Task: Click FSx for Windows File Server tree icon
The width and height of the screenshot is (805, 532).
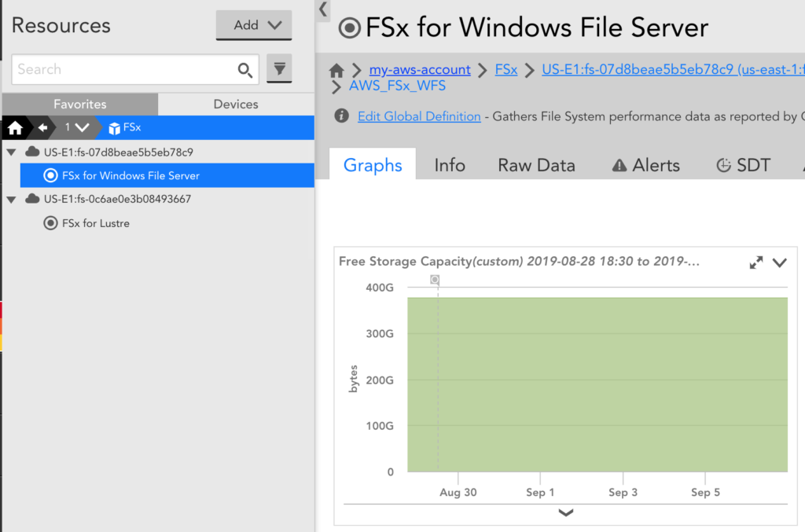Action: (x=50, y=175)
